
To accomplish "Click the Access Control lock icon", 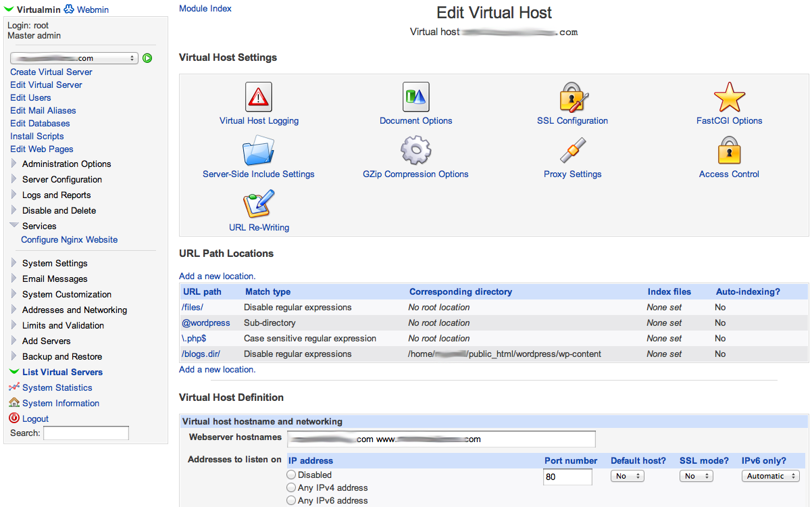I will [729, 151].
